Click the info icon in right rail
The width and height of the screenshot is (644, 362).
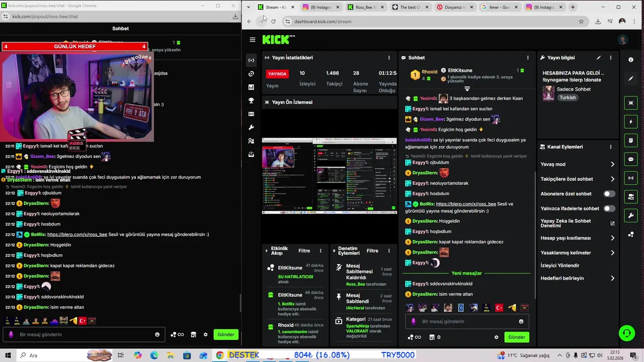[x=631, y=60]
